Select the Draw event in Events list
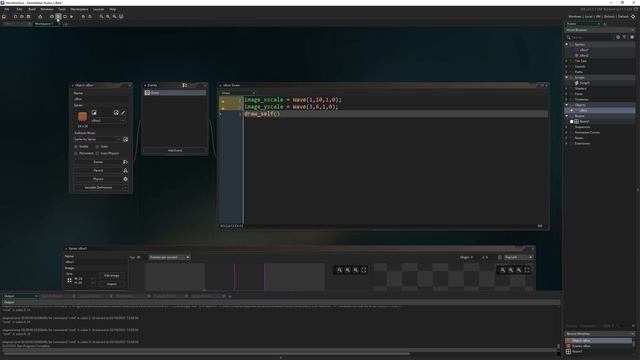This screenshot has height=360, width=640. tap(175, 93)
